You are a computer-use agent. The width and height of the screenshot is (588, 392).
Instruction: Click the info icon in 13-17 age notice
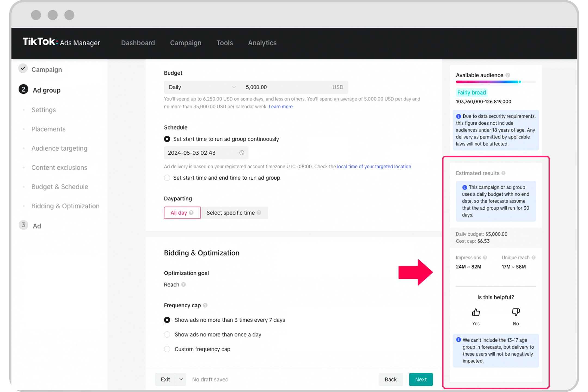click(x=459, y=340)
